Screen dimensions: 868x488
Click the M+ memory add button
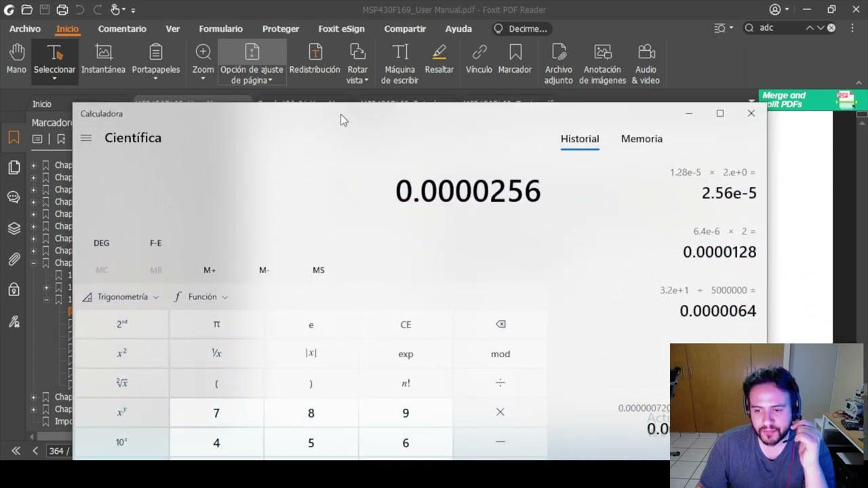210,270
